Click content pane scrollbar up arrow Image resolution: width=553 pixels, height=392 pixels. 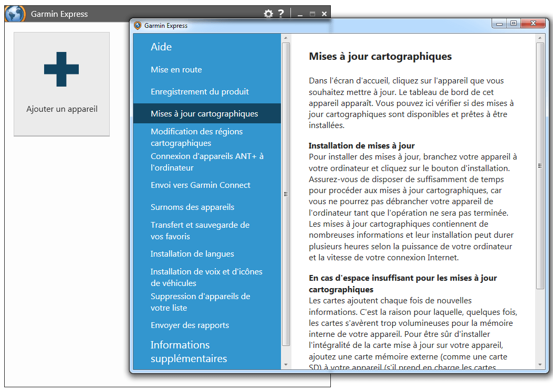tap(539, 38)
